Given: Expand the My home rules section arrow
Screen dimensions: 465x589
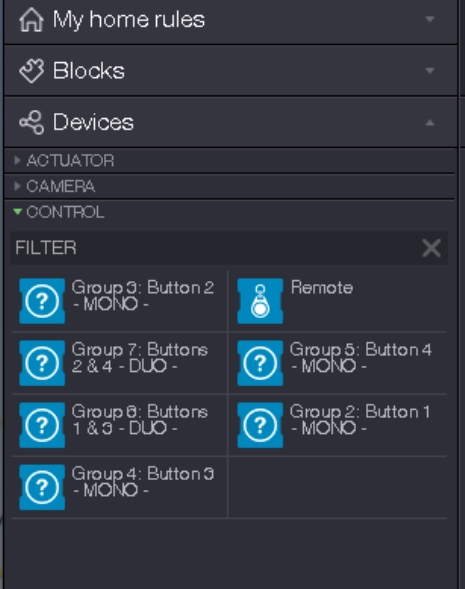Looking at the screenshot, I should pos(430,19).
